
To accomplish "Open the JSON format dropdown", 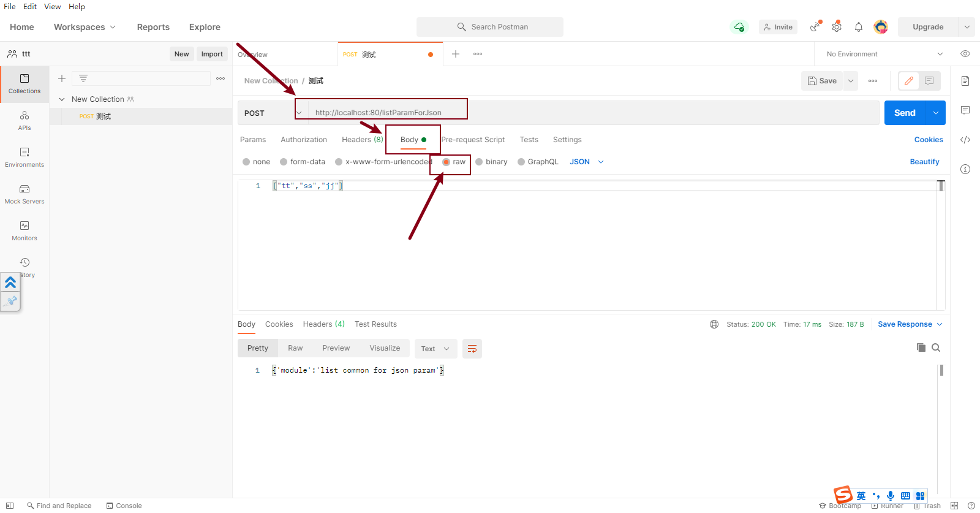I will pos(587,162).
